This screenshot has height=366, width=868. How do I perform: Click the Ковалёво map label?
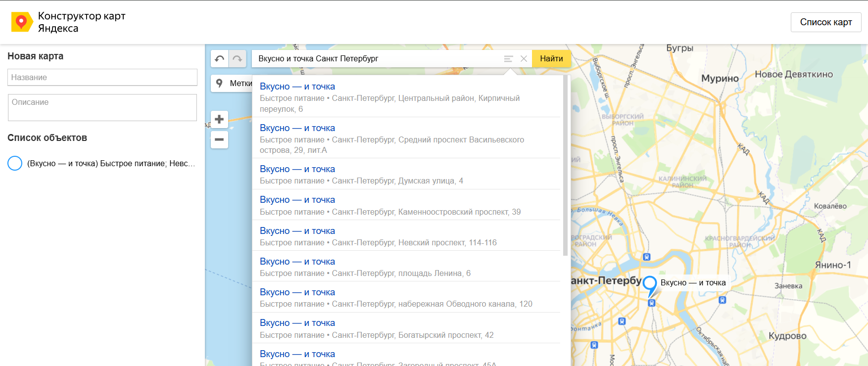(830, 206)
